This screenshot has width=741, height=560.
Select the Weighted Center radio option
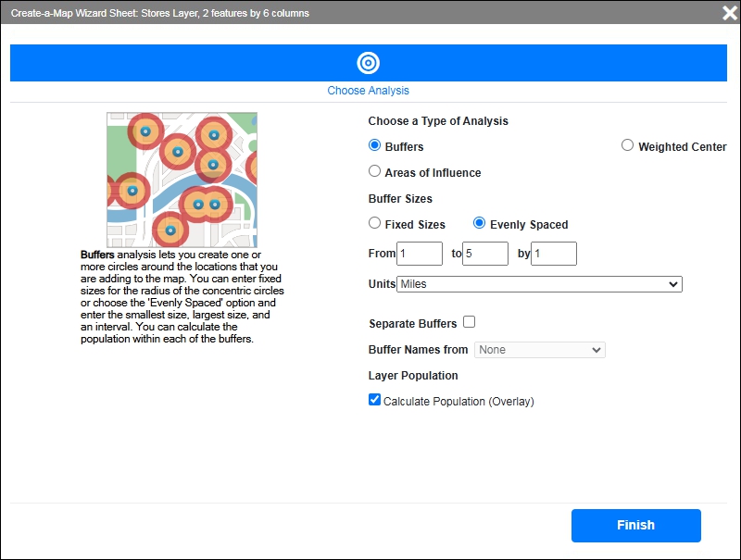(x=628, y=145)
